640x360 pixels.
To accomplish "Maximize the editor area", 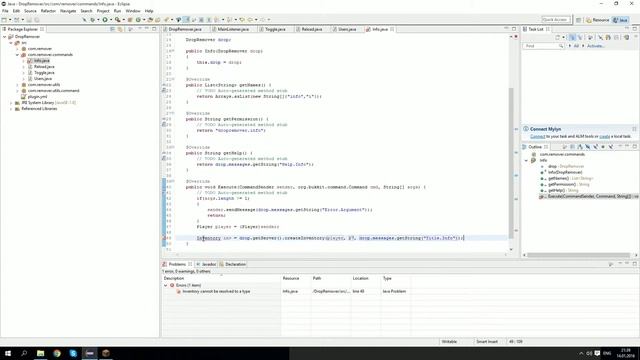I will 514,29.
